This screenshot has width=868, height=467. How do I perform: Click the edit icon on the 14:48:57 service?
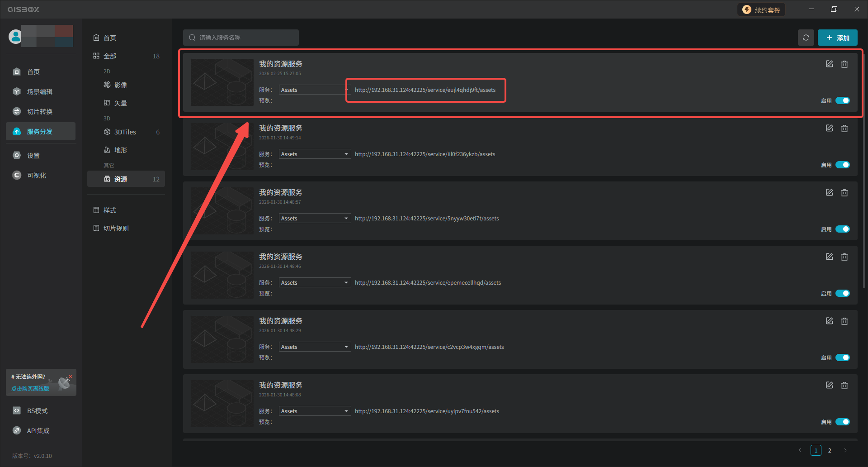tap(829, 193)
